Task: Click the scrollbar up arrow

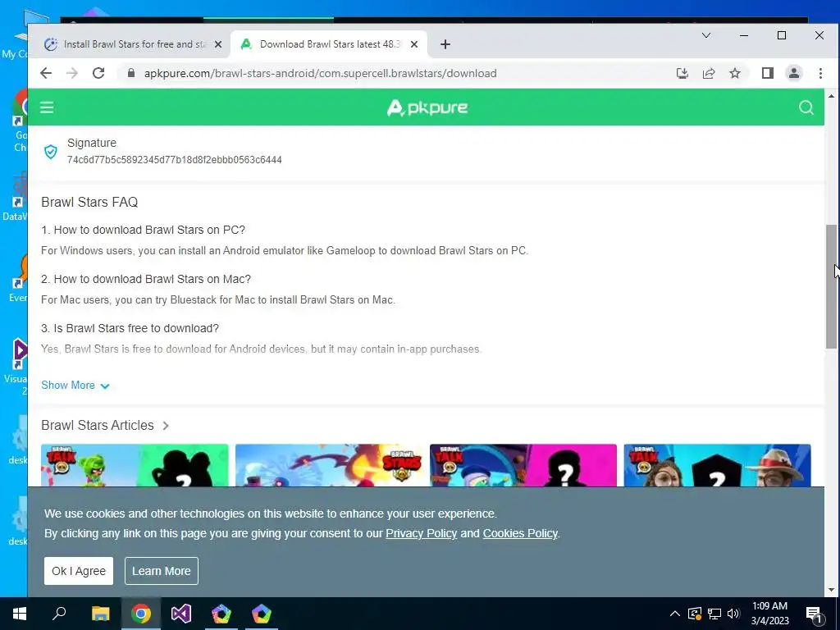Action: 831,96
